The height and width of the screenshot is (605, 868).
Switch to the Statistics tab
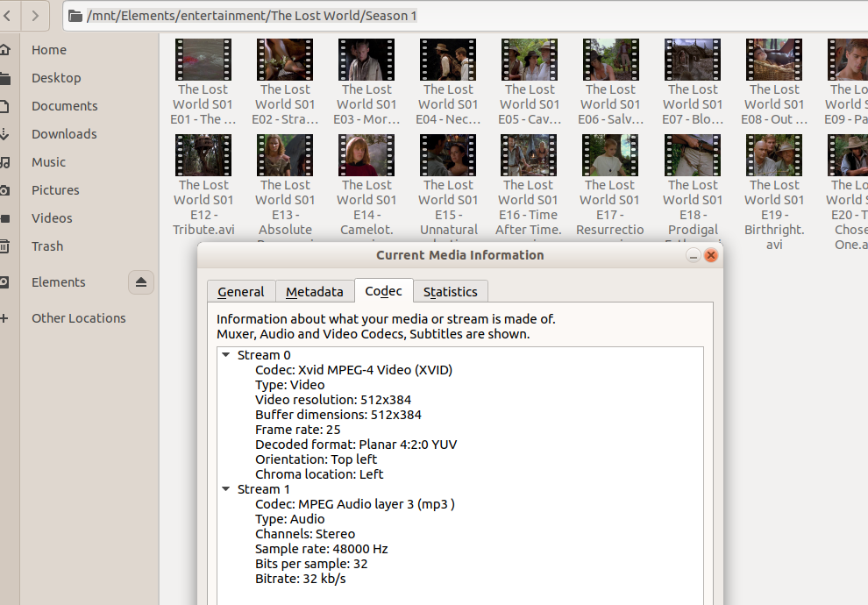pos(450,292)
